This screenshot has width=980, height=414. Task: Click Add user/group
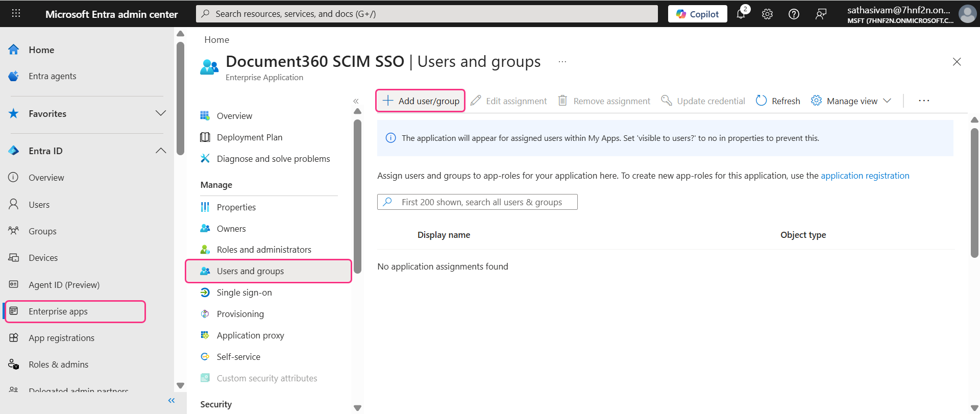(421, 101)
